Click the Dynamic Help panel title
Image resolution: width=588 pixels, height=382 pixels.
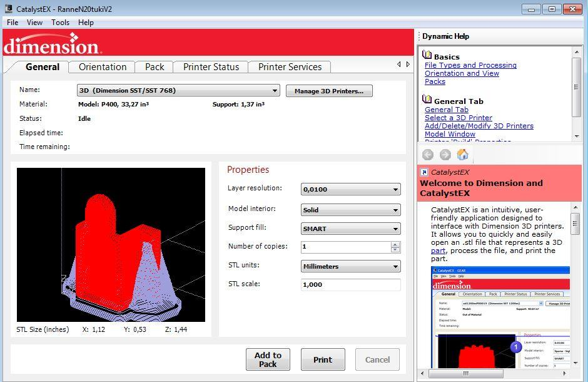(x=445, y=36)
